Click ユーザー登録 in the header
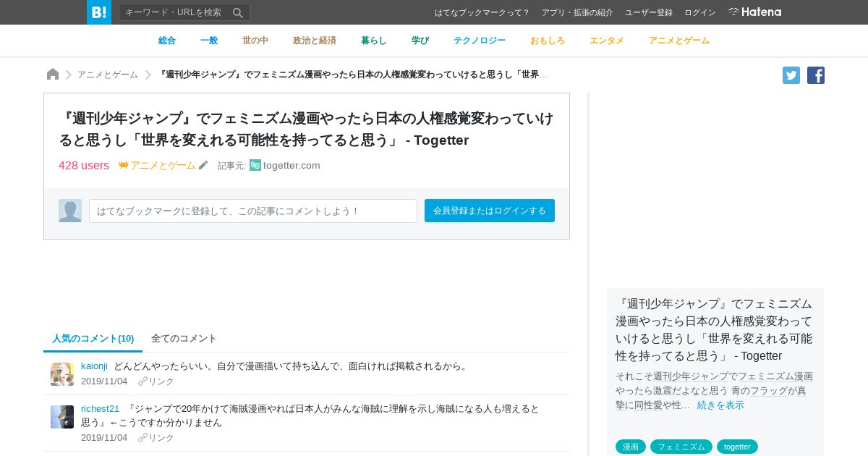 click(649, 12)
